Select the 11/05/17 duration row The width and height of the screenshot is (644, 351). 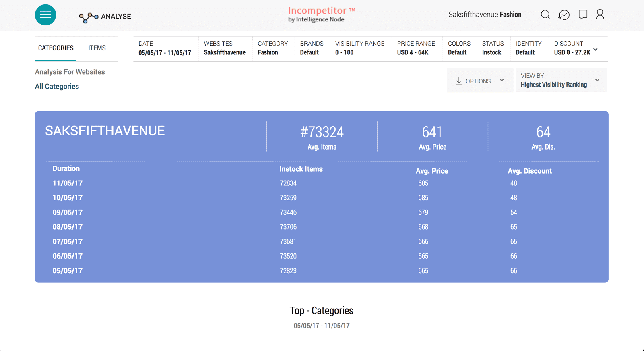(68, 183)
